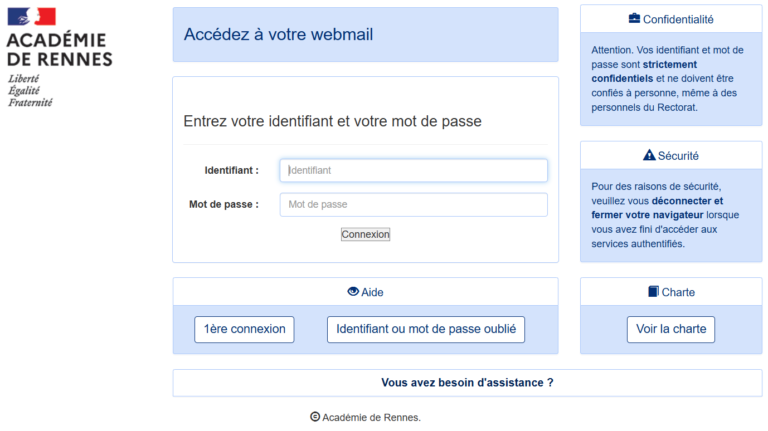The image size is (768, 431).
Task: Focus the Identifiant input field
Action: pyautogui.click(x=413, y=170)
